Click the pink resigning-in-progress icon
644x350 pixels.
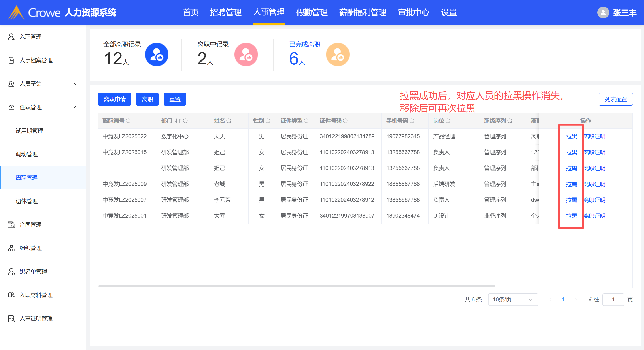tap(246, 55)
